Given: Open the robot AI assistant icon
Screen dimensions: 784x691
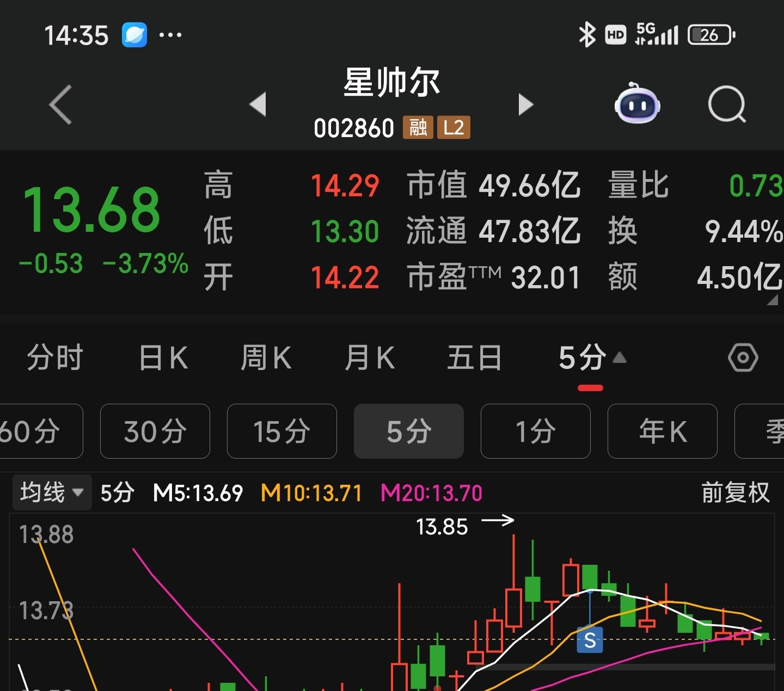Looking at the screenshot, I should coord(637,103).
